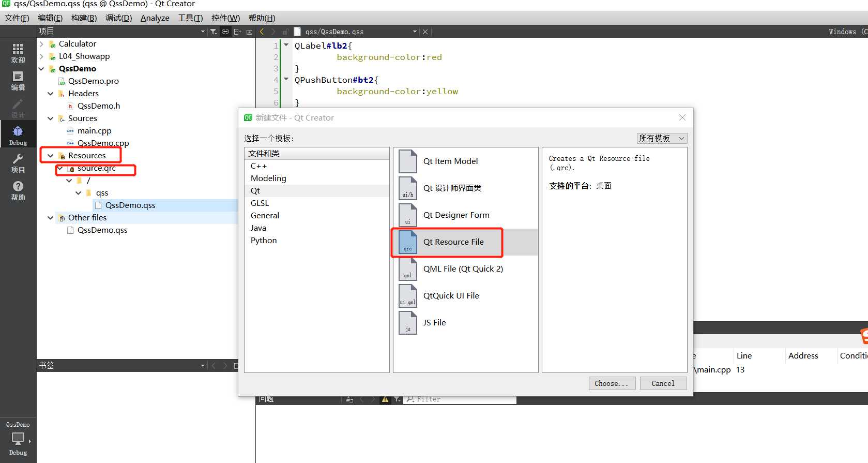This screenshot has width=868, height=463.
Task: Select GLSL category in dialog
Action: coord(317,203)
